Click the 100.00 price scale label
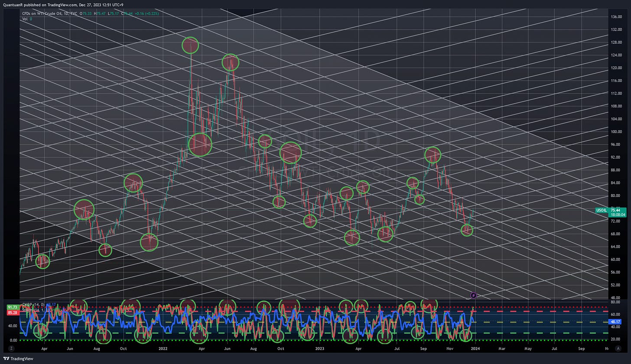Viewport: 631px width, 364px height. point(616,132)
